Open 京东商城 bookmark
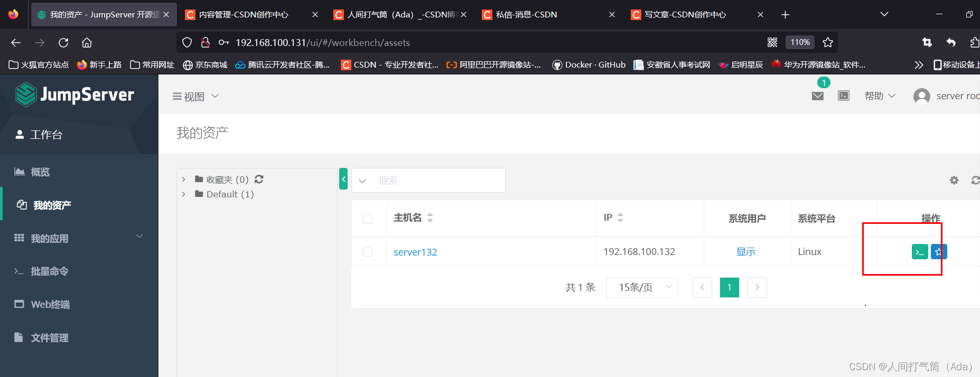Viewport: 980px width, 377px height. pos(205,65)
